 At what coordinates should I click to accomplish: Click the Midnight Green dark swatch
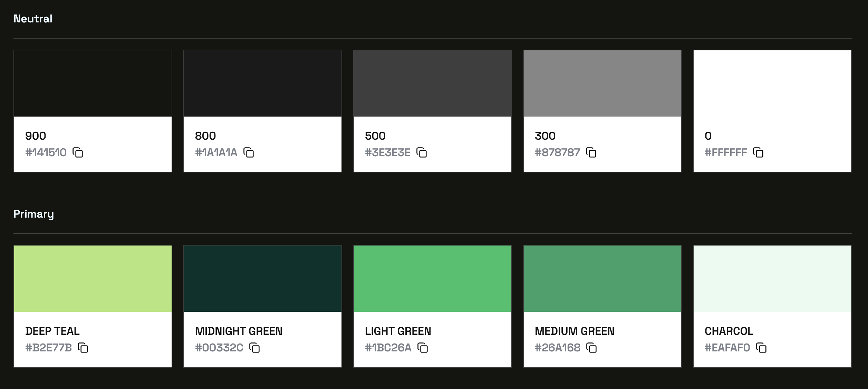(263, 279)
